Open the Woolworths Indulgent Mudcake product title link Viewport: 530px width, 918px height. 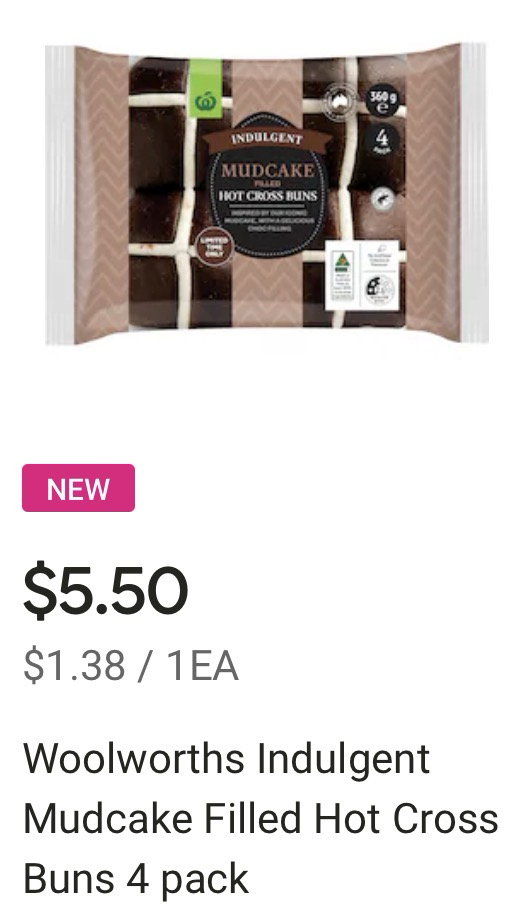pyautogui.click(x=261, y=818)
